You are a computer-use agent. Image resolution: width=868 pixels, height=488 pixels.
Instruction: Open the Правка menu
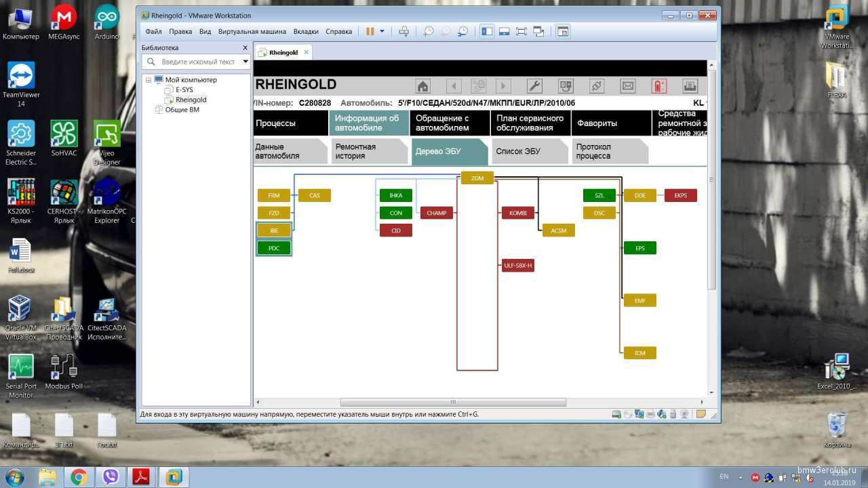pyautogui.click(x=180, y=31)
